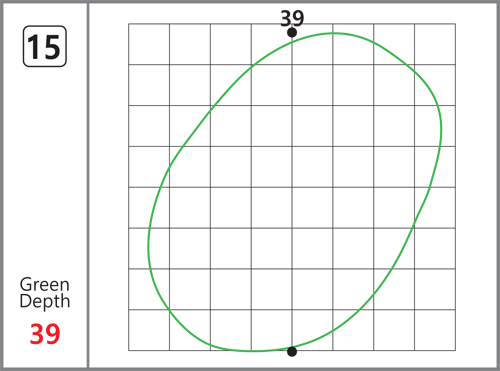Select the grid's top-right corner cell
Image resolution: width=500 pixels, height=371 pixels.
[435, 44]
